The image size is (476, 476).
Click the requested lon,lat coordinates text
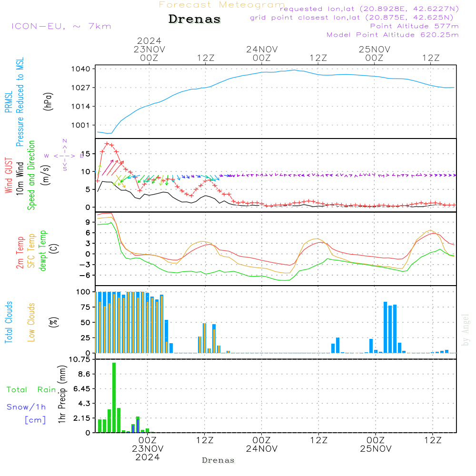point(369,9)
